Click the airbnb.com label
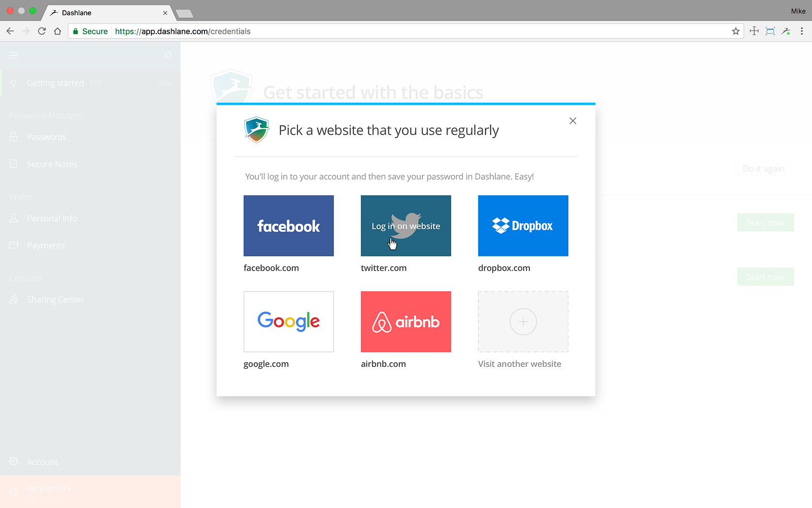 383,364
